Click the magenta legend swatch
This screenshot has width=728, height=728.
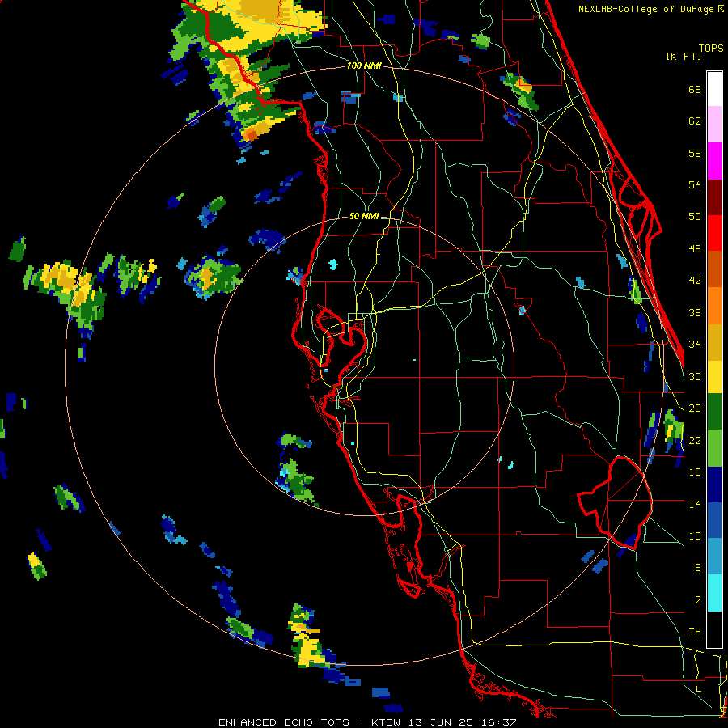pyautogui.click(x=714, y=161)
